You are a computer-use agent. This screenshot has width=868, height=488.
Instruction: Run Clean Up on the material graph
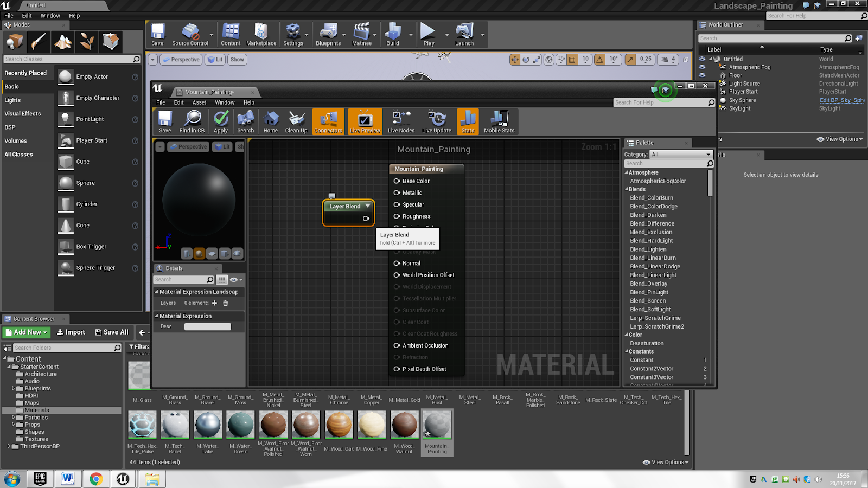[296, 121]
